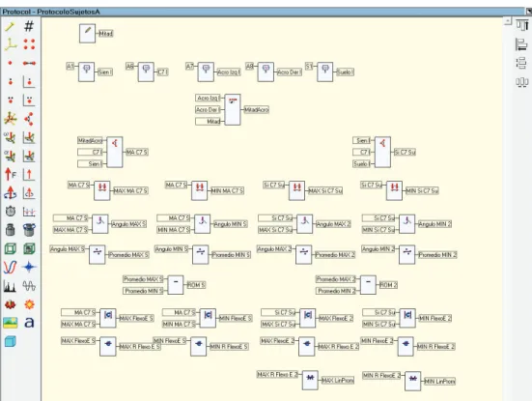The width and height of the screenshot is (532, 401).
Task: Select the angle block that outputs MA C7 S
Action: pos(115,152)
